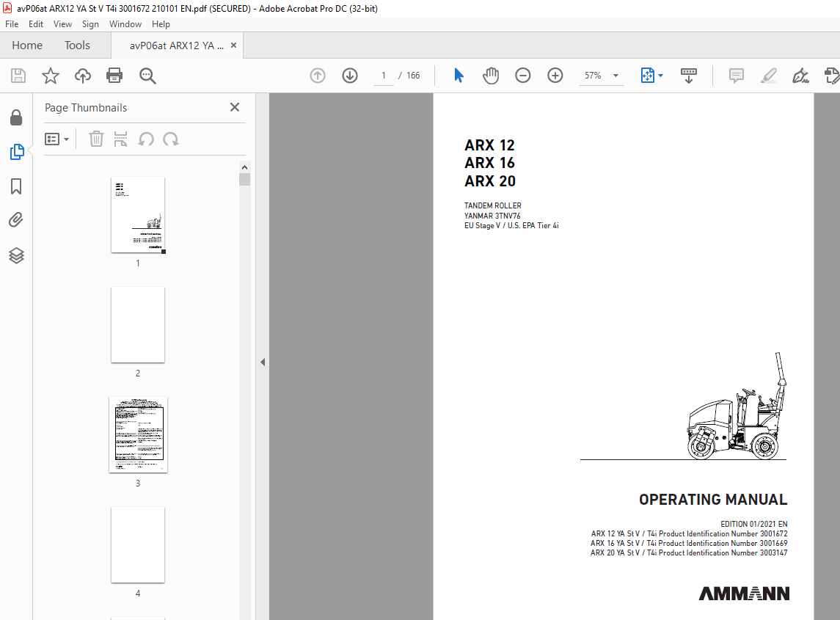The image size is (840, 620).
Task: Open the Help menu
Action: click(x=161, y=24)
